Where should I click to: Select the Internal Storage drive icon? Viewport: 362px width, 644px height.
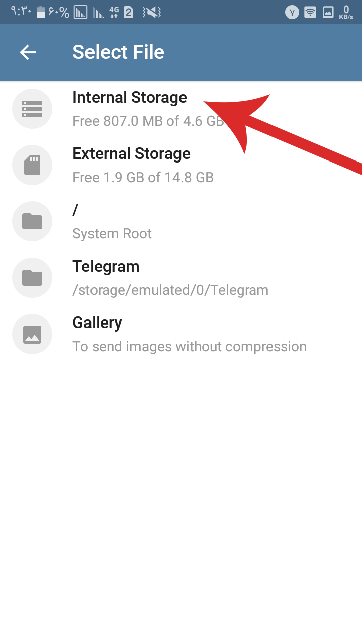(32, 109)
